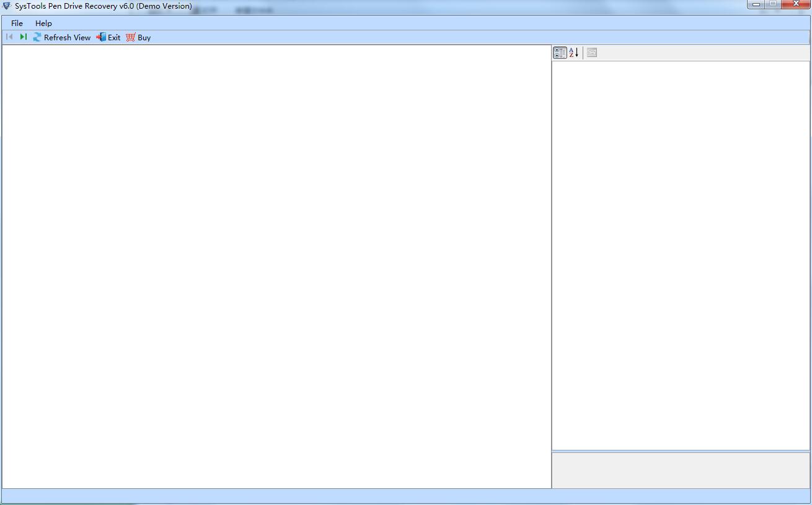The image size is (812, 505).
Task: Select the Alphabetical A-Z sort icon
Action: 574,53
